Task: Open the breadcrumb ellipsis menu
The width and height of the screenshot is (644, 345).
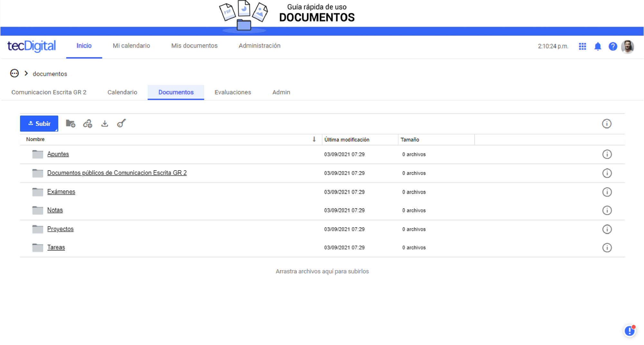Action: 14,73
